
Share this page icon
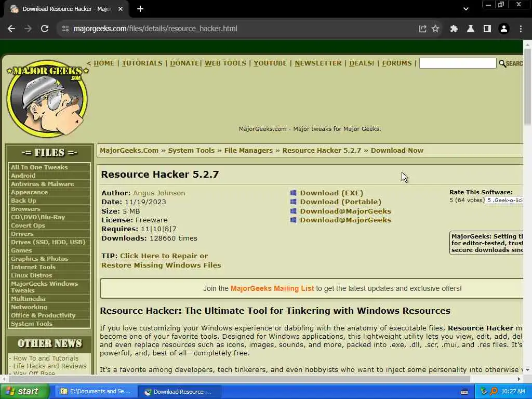point(422,29)
